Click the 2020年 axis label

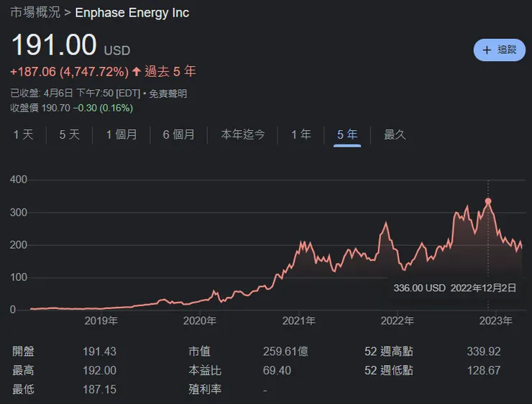(200, 321)
